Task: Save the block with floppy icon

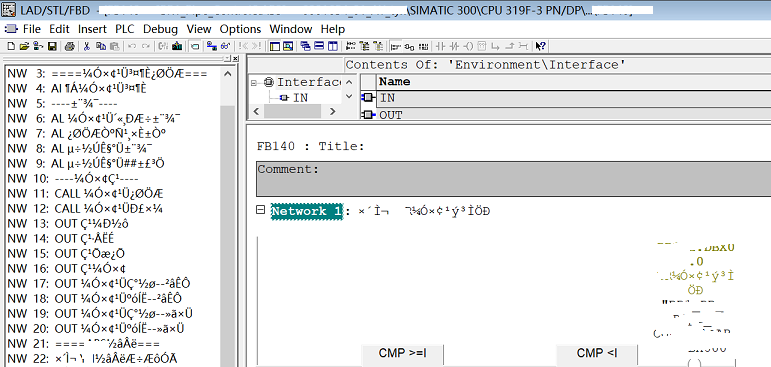Action: point(52,46)
